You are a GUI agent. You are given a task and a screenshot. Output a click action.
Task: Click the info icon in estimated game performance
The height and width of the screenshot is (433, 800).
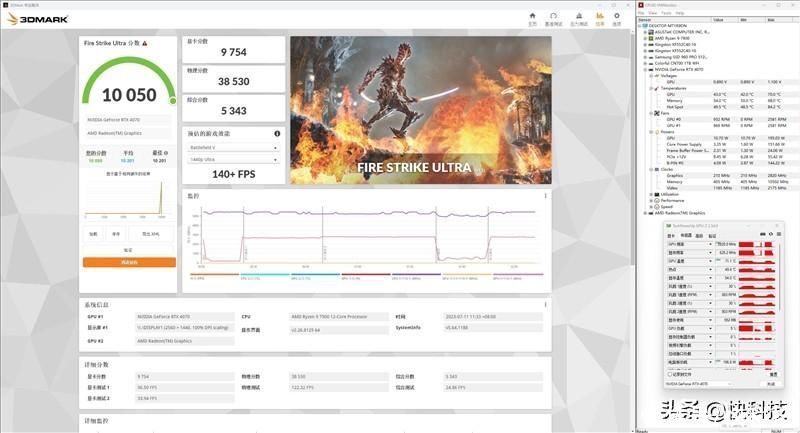point(277,134)
